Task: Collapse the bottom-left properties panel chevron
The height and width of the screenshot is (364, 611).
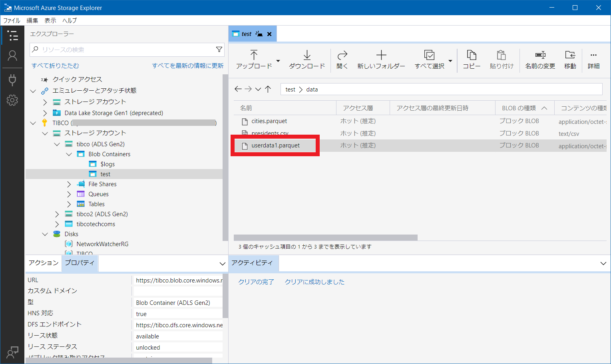Action: click(x=223, y=264)
